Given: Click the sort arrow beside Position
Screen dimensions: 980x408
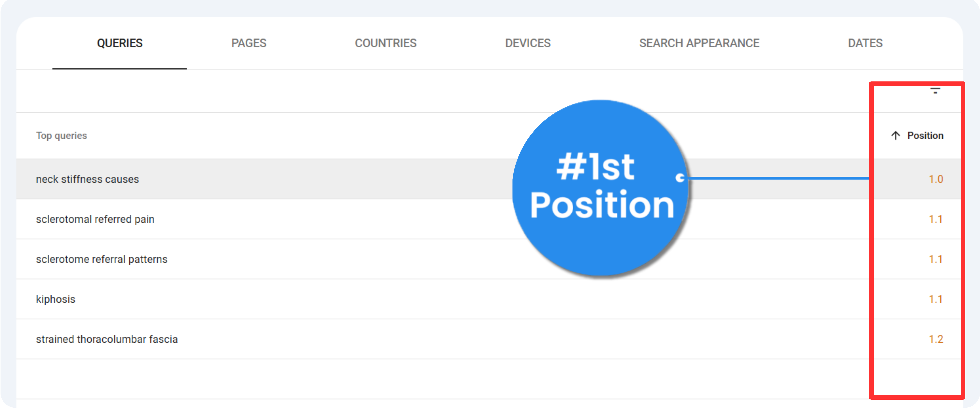Looking at the screenshot, I should tap(895, 136).
